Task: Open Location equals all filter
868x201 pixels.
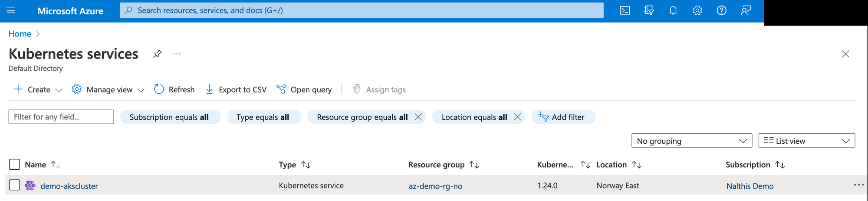Action: [x=474, y=117]
